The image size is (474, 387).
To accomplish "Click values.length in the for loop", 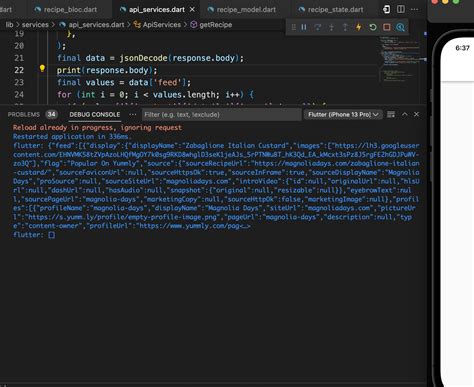I will click(186, 95).
